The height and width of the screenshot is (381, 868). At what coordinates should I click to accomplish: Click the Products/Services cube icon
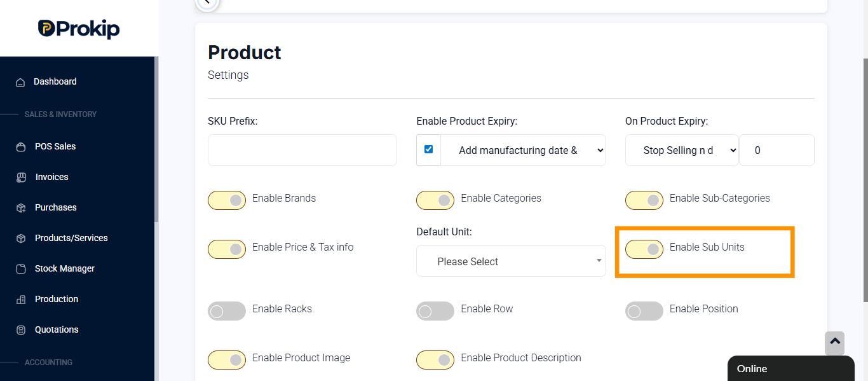pos(21,239)
